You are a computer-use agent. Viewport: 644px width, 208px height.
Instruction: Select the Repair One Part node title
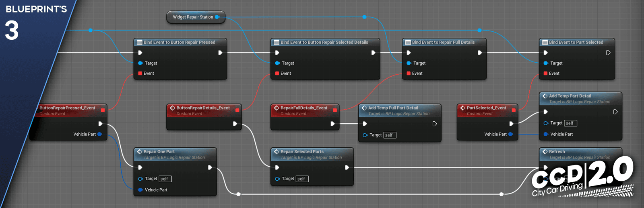(x=159, y=152)
